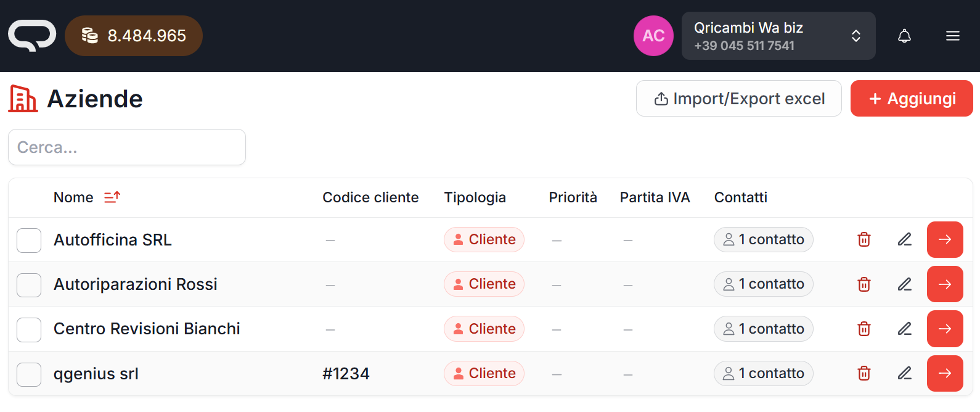Image resolution: width=980 pixels, height=412 pixels.
Task: Focus the Cerca search field
Action: point(127,147)
